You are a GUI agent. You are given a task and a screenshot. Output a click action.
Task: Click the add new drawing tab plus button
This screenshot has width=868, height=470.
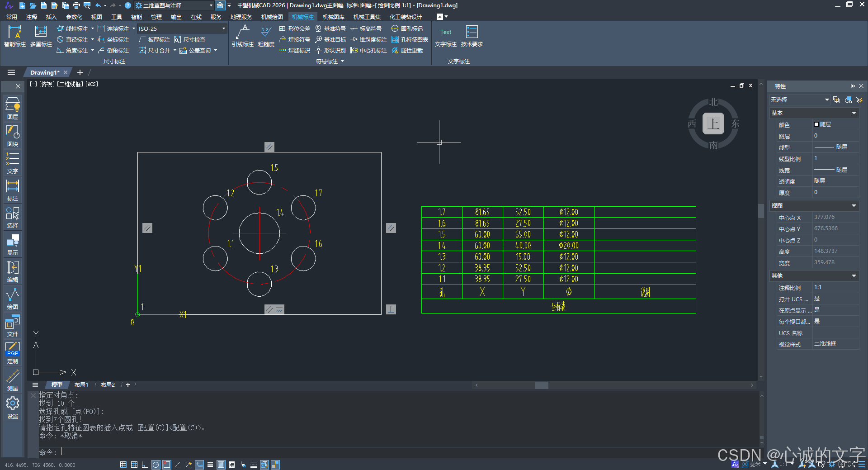[x=80, y=72]
